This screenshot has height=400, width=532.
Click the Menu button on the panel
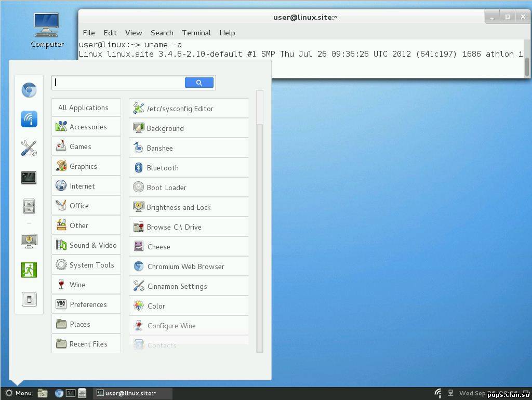pos(18,393)
